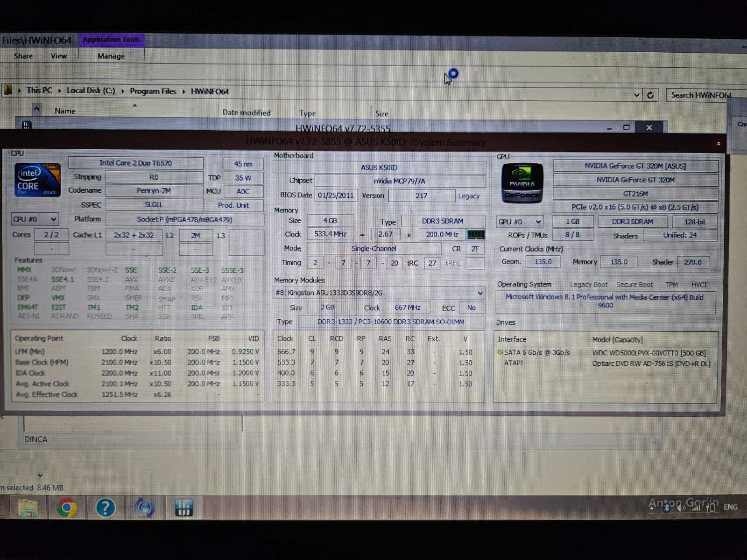Open the CPU #0 selector dropdown
This screenshot has height=560, width=747.
[35, 219]
